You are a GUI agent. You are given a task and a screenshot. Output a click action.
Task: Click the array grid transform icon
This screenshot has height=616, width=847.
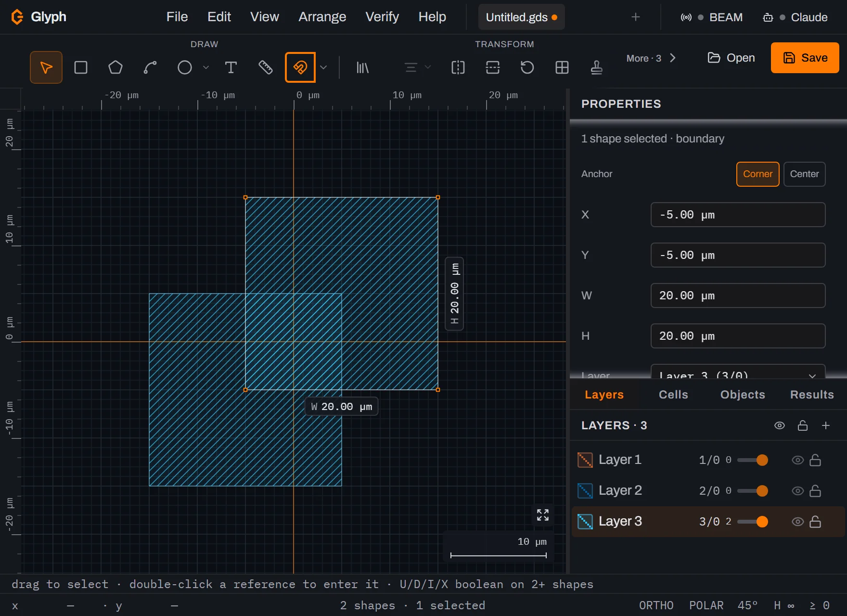pos(562,67)
